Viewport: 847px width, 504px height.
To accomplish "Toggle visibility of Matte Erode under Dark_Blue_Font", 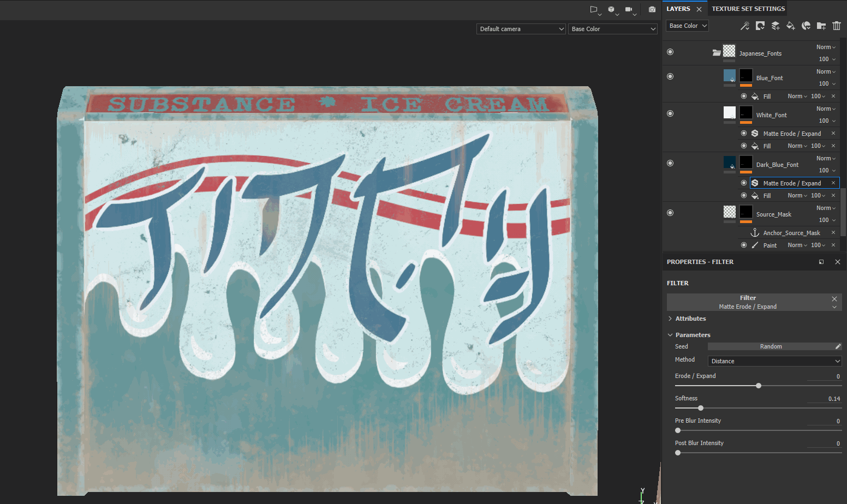I will 744,183.
